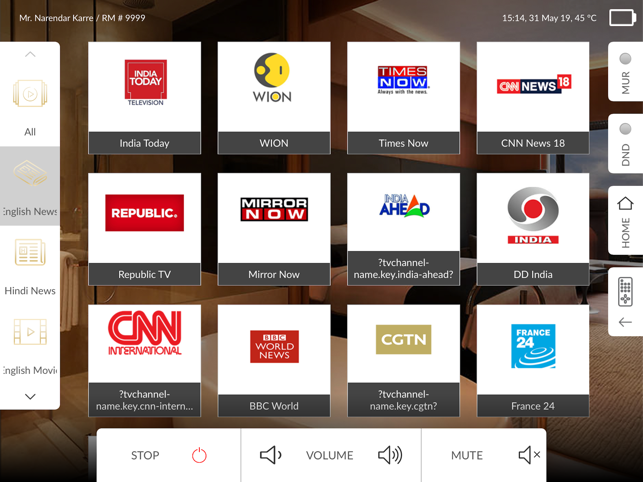Raise volume with the loud speaker icon

(x=390, y=455)
